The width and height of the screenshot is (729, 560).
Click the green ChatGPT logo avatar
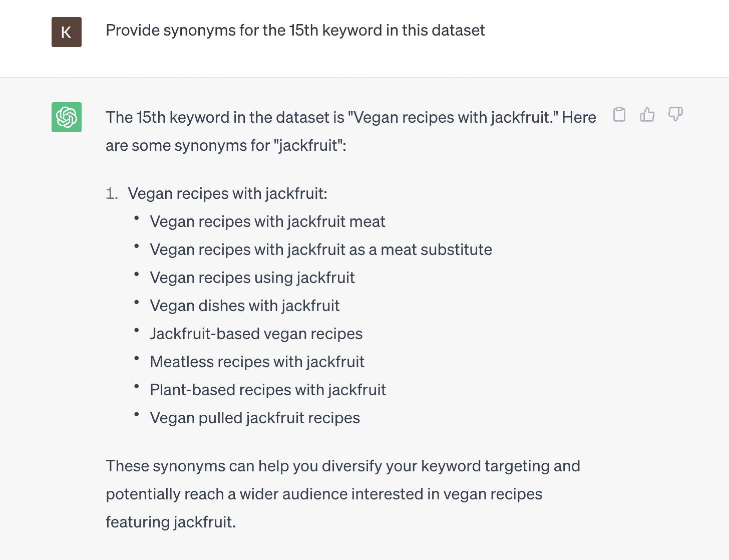67,117
